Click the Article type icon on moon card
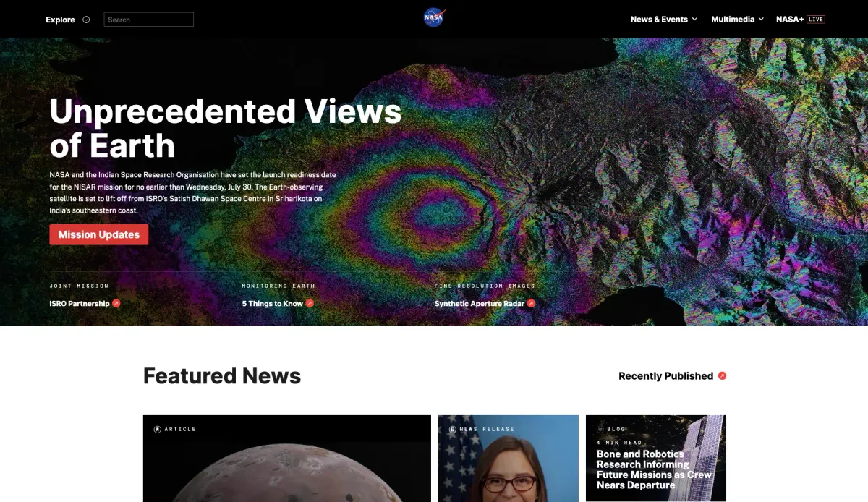The image size is (868, 502). click(158, 429)
